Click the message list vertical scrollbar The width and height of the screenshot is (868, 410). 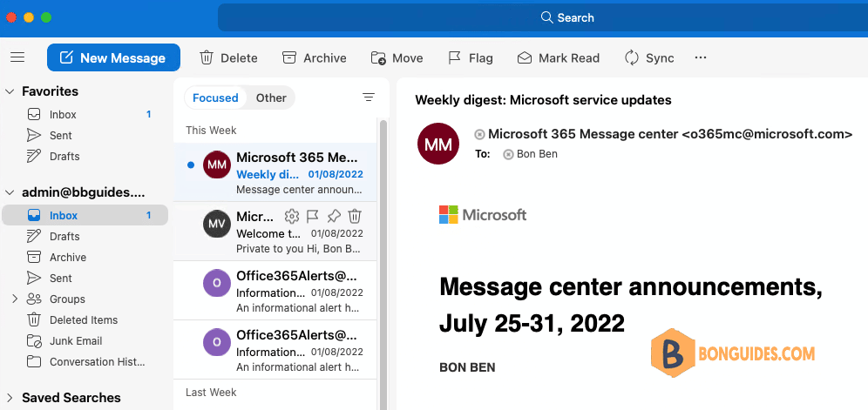click(x=383, y=264)
